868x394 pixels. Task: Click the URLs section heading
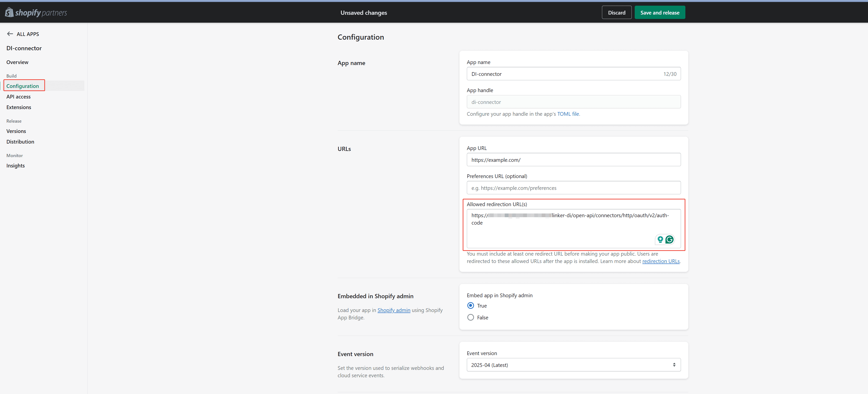click(x=344, y=149)
